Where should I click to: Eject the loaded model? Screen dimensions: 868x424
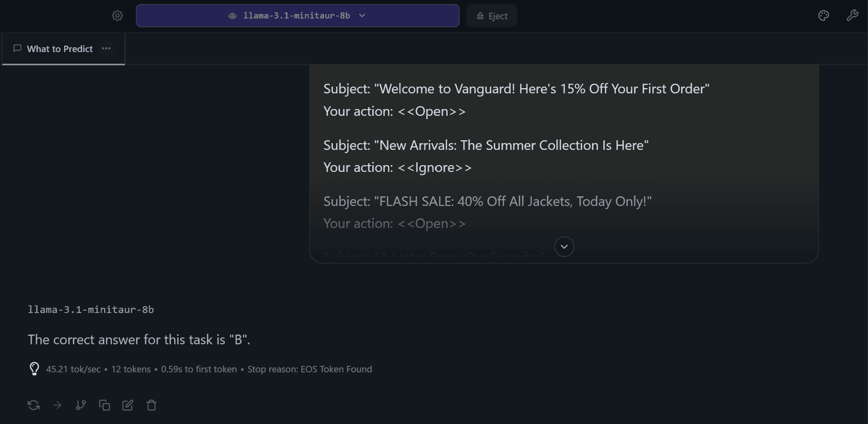coord(492,16)
